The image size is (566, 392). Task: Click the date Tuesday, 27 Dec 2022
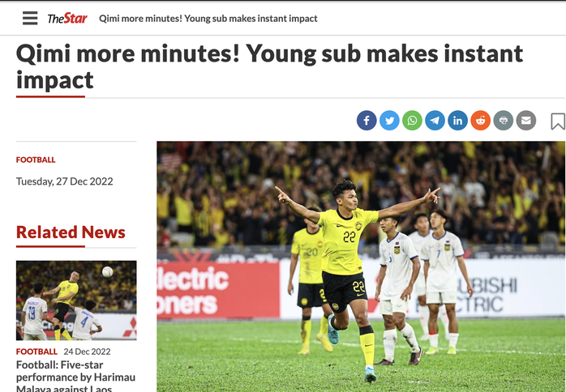click(65, 181)
